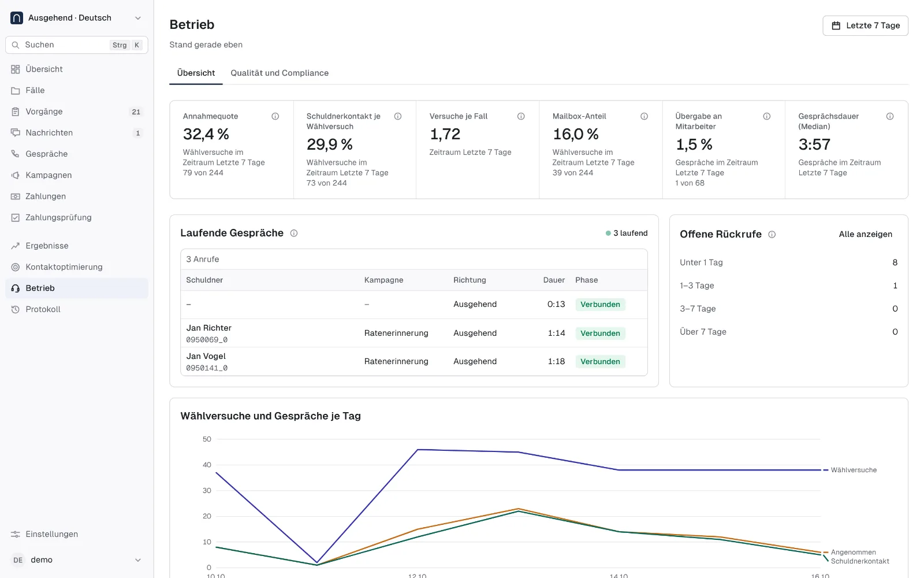
Task: Click the Ergebnisse trend icon
Action: (x=16, y=246)
